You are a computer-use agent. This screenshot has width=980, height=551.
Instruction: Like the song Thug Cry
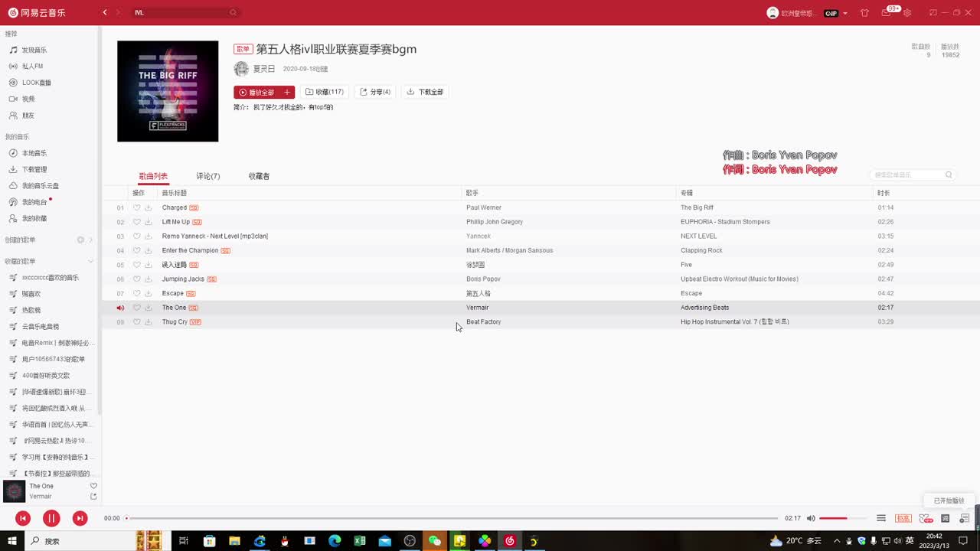coord(137,322)
